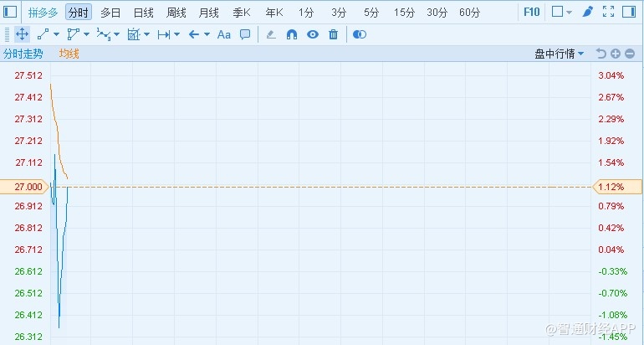Click the 分时走势 legend label
This screenshot has height=345, width=644.
pyautogui.click(x=23, y=54)
